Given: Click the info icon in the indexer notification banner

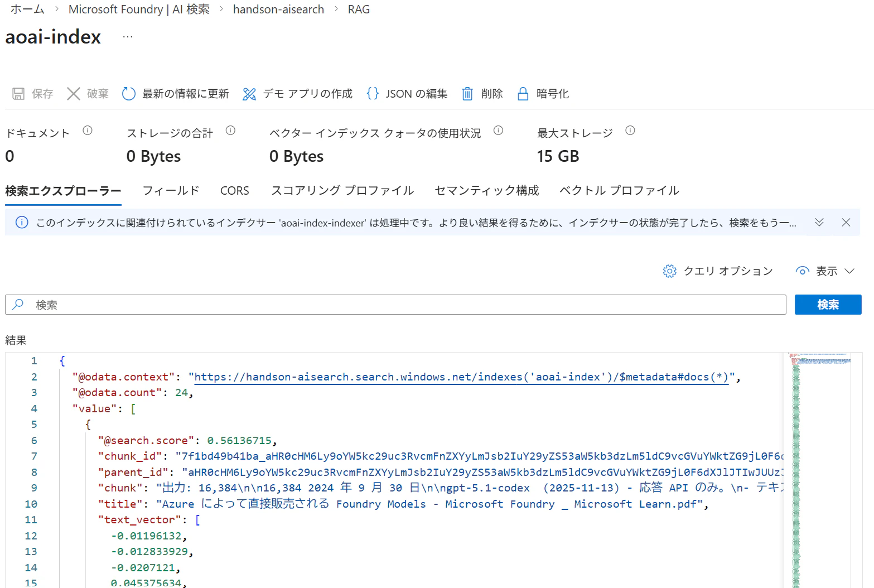Looking at the screenshot, I should [22, 223].
